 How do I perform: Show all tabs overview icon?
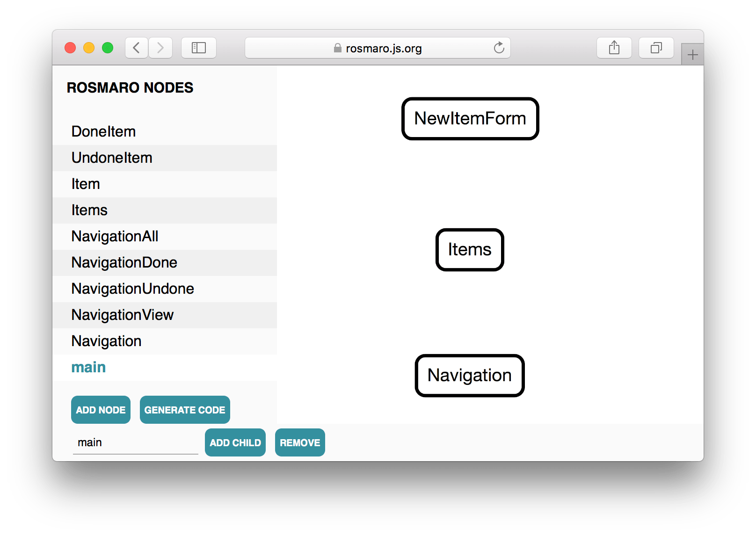(656, 48)
